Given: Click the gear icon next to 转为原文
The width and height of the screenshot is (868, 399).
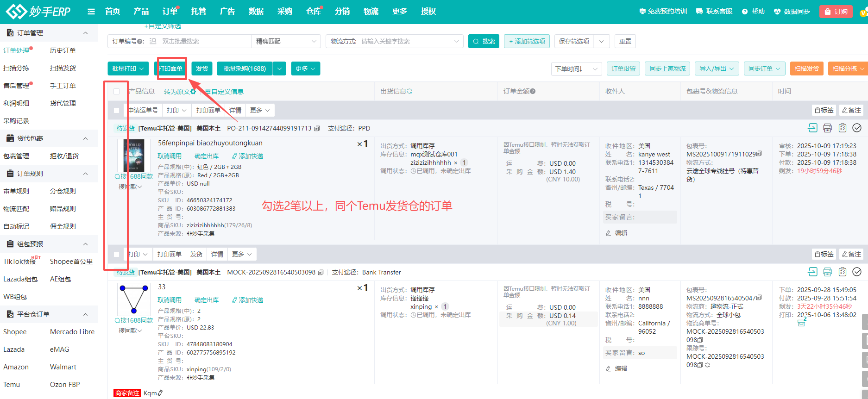Looking at the screenshot, I should [193, 92].
